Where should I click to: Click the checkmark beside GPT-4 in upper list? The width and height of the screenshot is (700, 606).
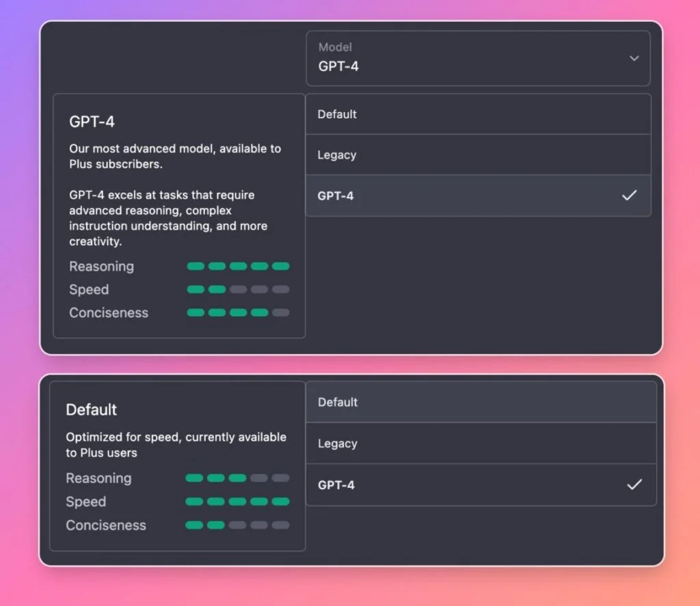tap(630, 195)
